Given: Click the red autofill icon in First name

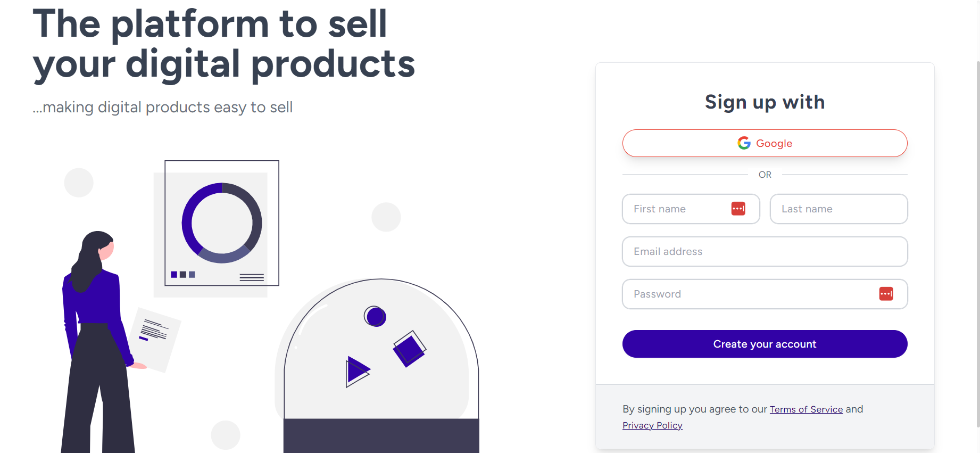Looking at the screenshot, I should tap(738, 209).
